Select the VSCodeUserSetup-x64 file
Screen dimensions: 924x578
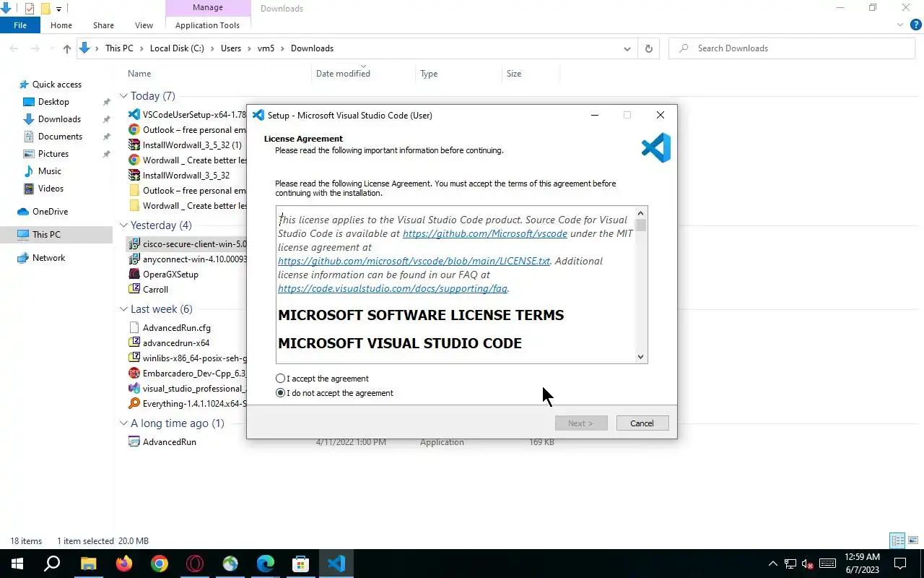pyautogui.click(x=187, y=115)
